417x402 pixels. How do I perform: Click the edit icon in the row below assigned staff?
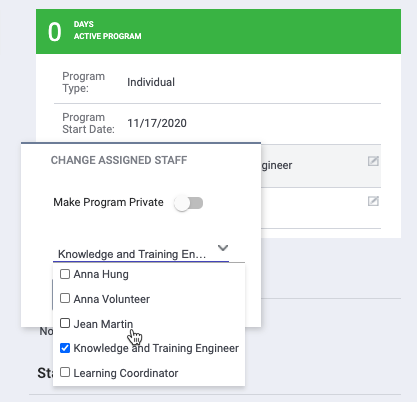coord(373,201)
